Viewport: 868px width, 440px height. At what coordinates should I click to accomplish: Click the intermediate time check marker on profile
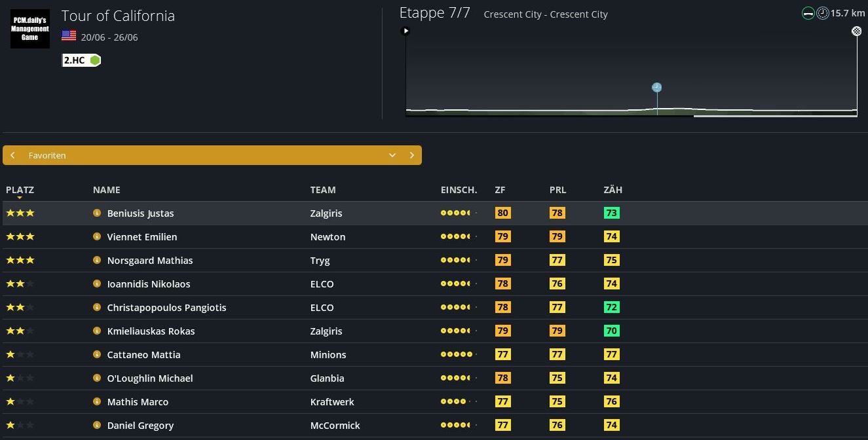(656, 88)
